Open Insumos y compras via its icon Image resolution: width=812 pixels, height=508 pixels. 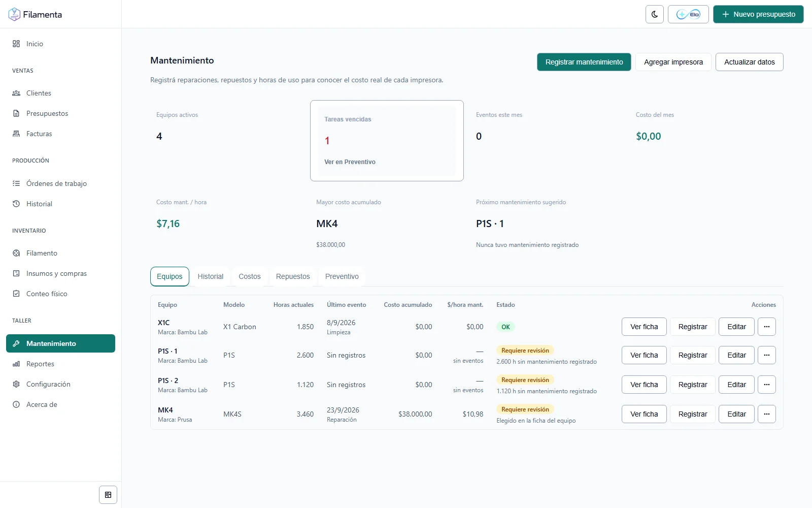tap(16, 273)
